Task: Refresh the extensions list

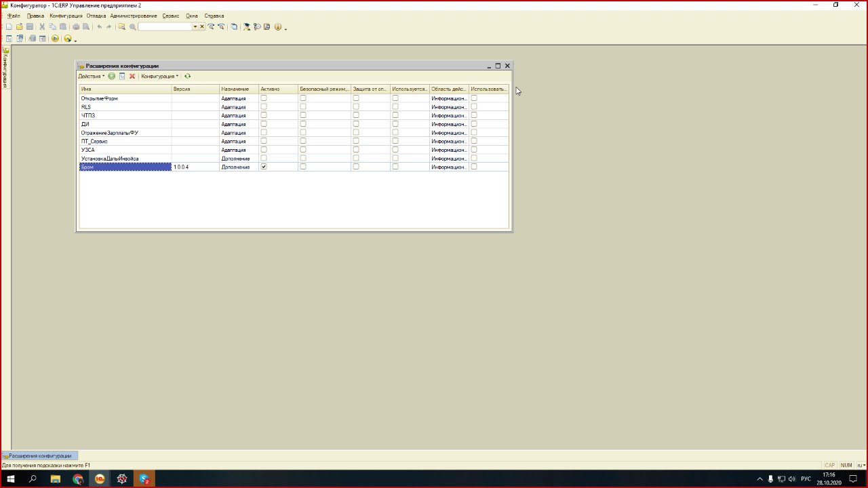Action: click(188, 76)
